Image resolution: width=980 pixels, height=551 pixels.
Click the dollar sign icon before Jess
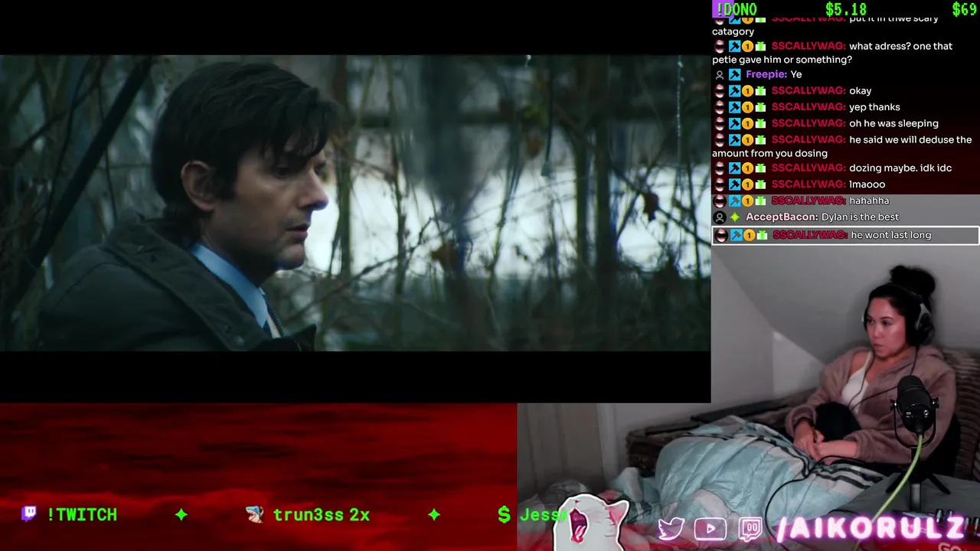click(504, 515)
